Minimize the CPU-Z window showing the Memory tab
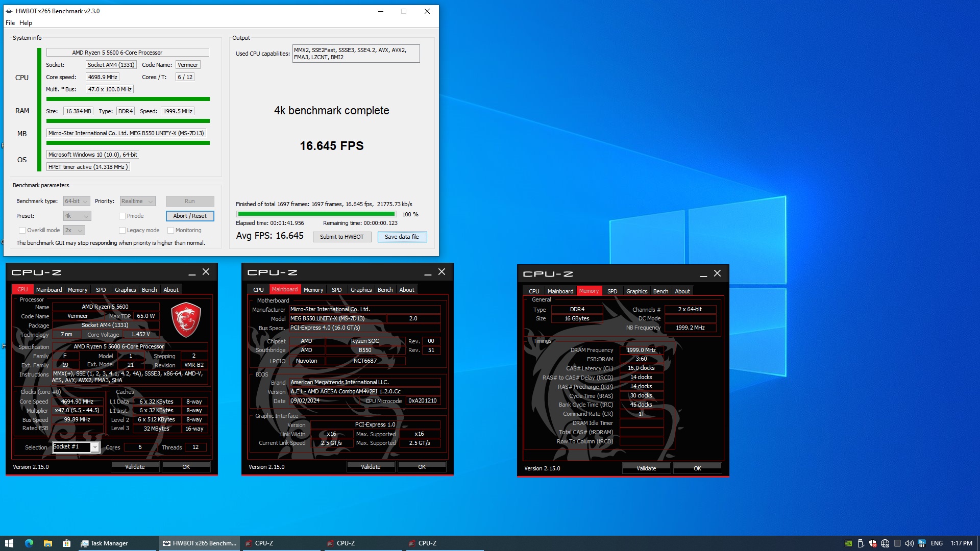This screenshot has height=551, width=980. (703, 274)
